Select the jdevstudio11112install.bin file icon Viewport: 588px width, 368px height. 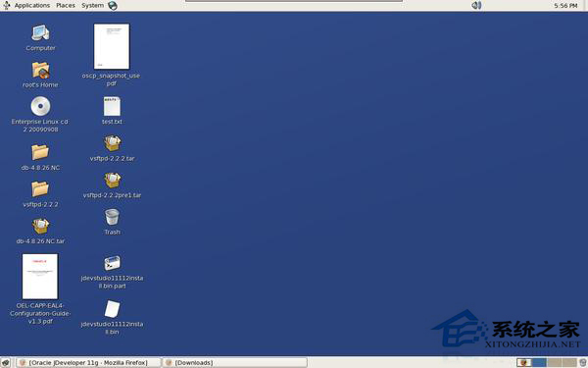pyautogui.click(x=112, y=309)
